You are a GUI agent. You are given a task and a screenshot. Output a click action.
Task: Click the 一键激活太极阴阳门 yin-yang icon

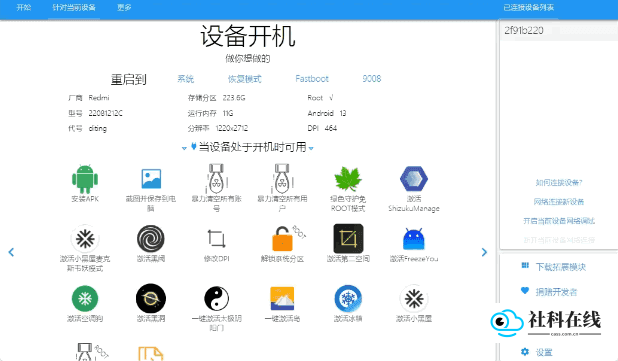pyautogui.click(x=216, y=298)
